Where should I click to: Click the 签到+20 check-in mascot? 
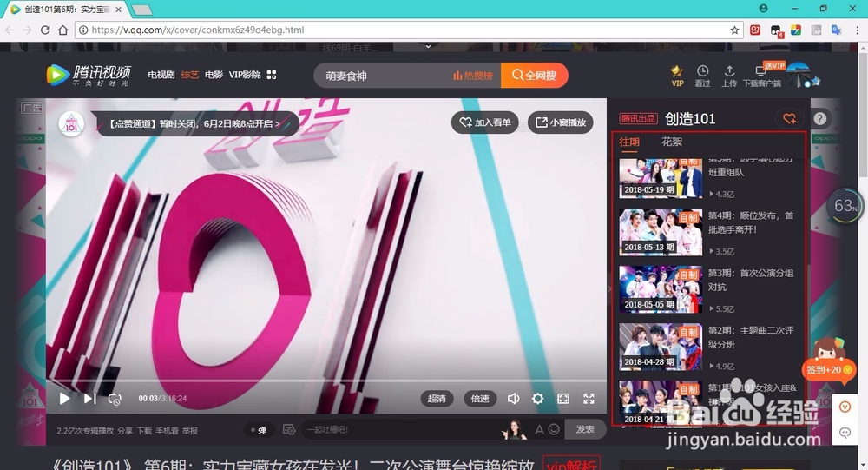(x=829, y=361)
